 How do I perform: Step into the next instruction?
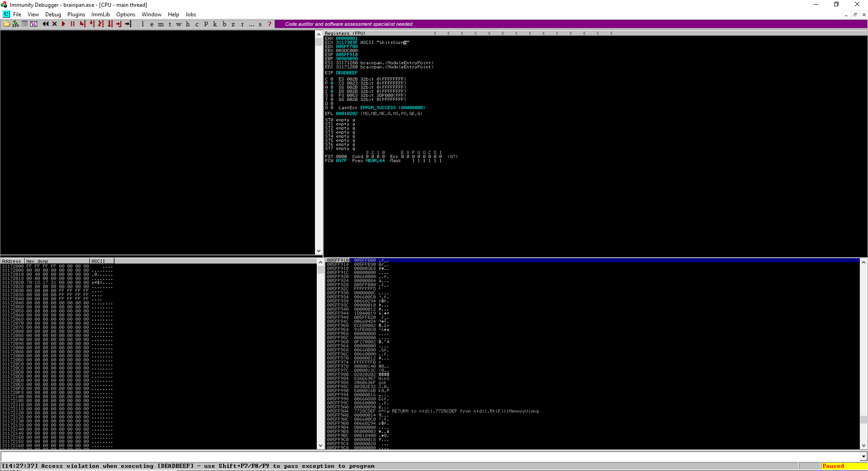82,24
